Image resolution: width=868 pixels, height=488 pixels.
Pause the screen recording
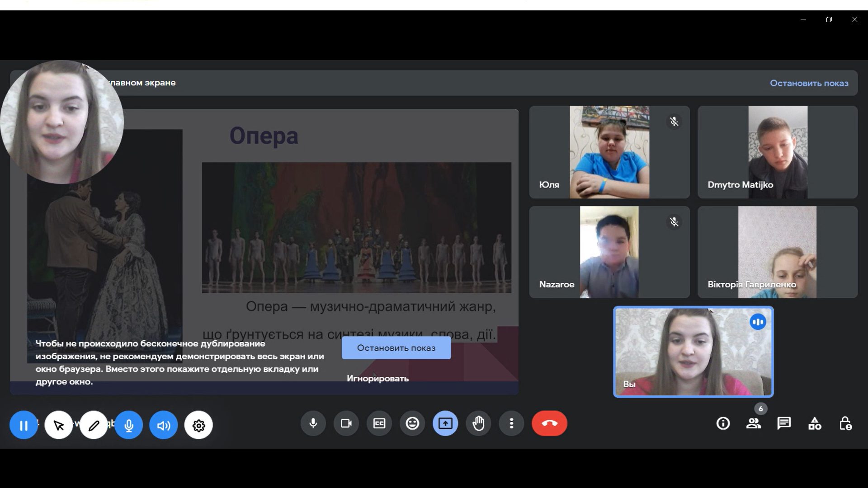(x=24, y=425)
